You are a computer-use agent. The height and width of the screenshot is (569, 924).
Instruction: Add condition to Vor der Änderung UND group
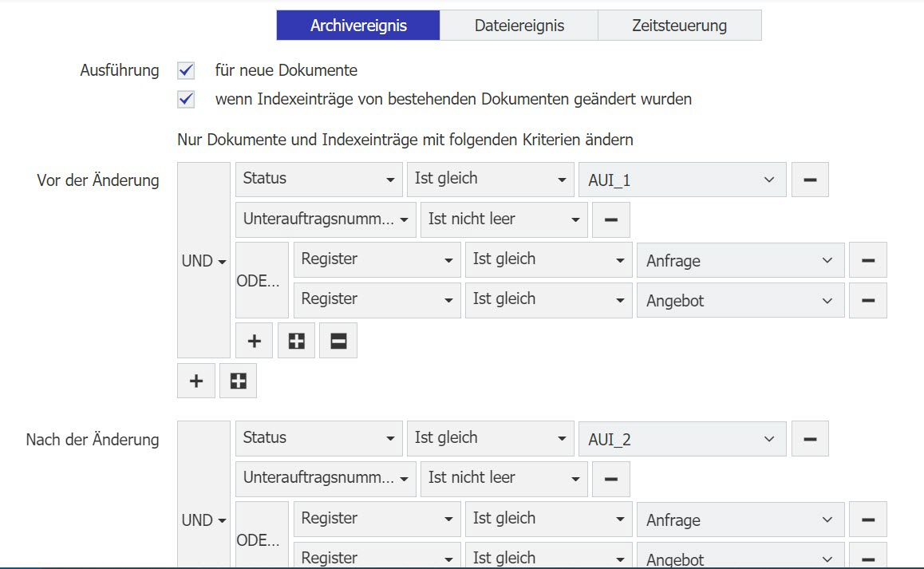[195, 381]
